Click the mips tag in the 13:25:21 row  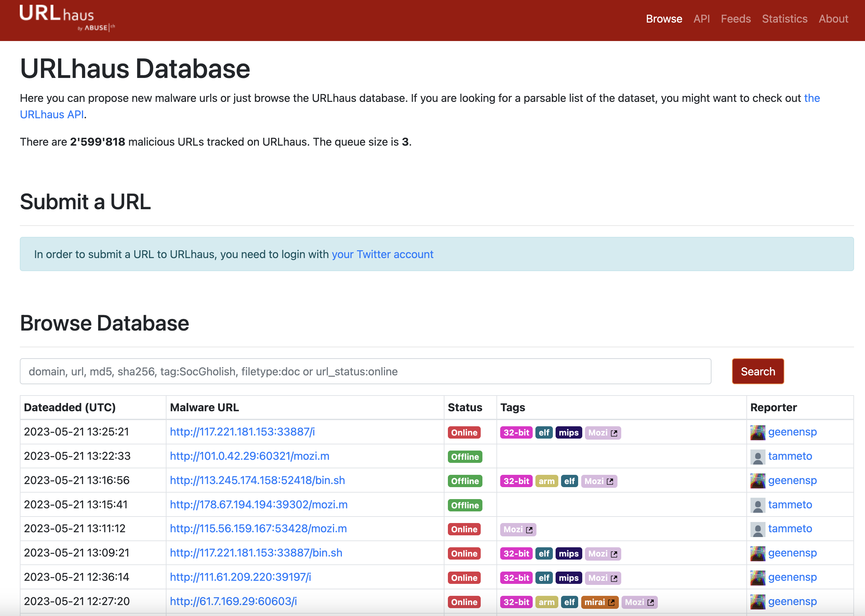point(569,433)
